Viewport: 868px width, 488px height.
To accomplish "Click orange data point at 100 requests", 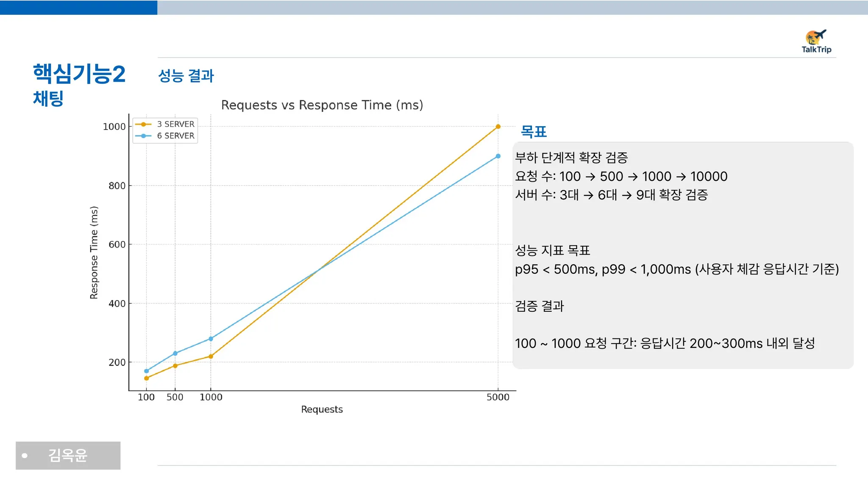I will coord(146,378).
